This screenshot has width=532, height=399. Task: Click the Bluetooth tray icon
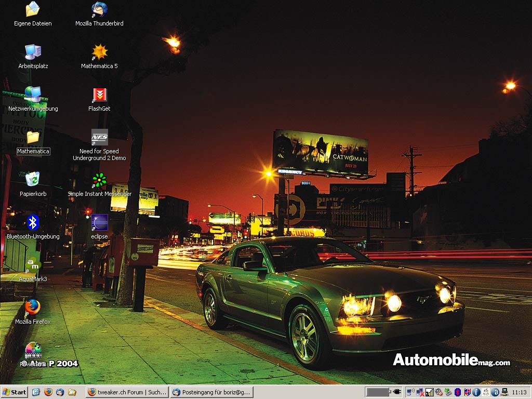pyautogui.click(x=458, y=392)
